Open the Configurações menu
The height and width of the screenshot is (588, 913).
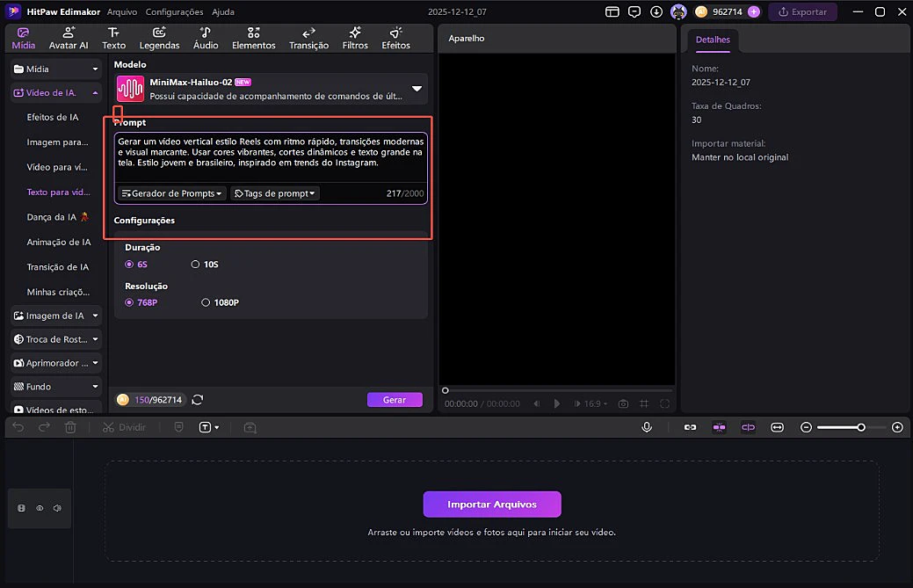(x=174, y=12)
